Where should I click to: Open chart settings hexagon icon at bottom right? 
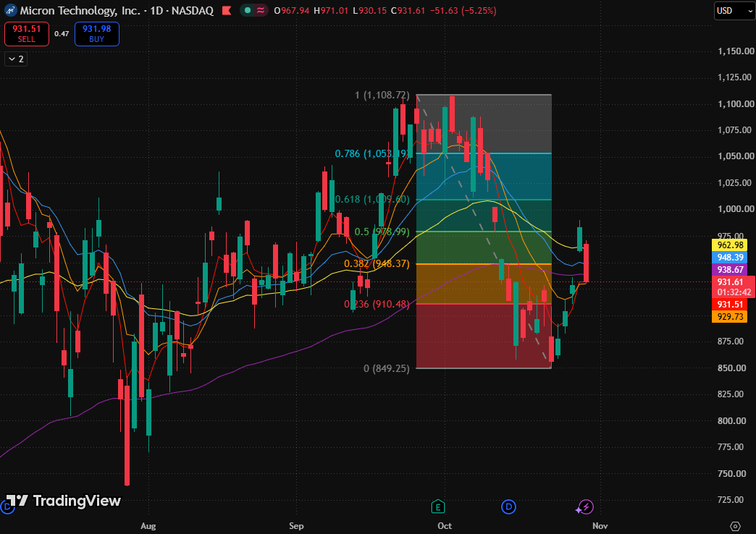pos(735,526)
